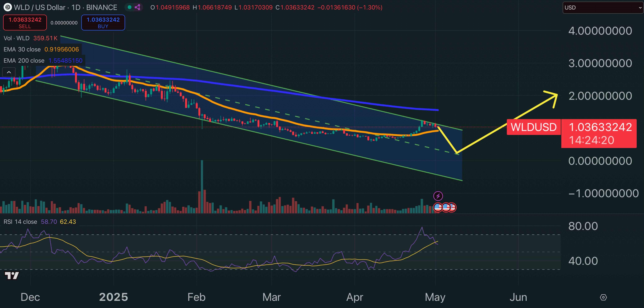
Task: Click the Worldcoin symbol logo icon
Action: pos(7,7)
